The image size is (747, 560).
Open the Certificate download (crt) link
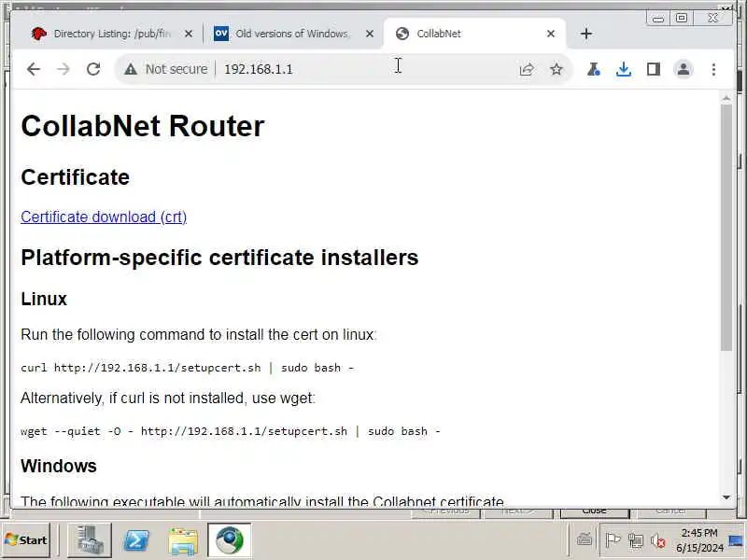104,217
